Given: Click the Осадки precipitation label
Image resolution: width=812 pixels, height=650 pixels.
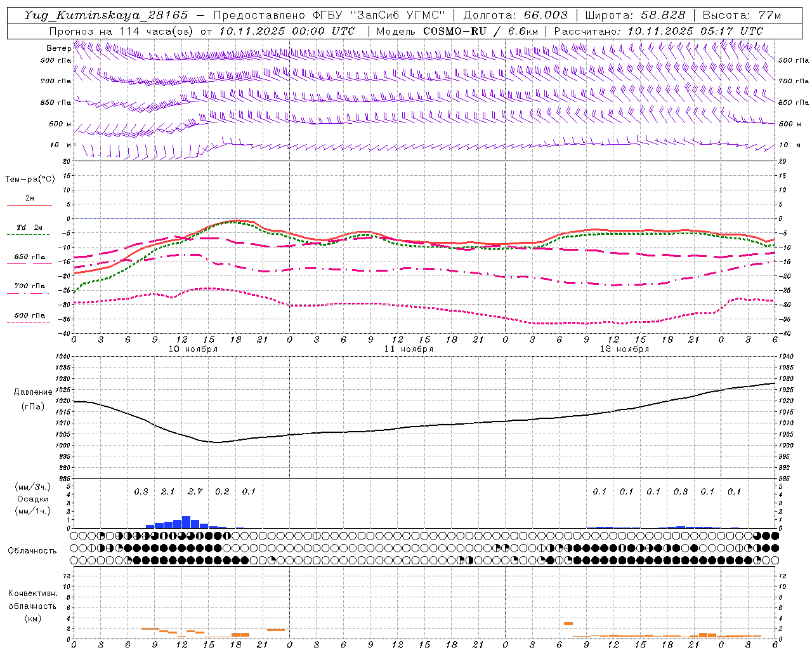Looking at the screenshot, I should (x=33, y=499).
